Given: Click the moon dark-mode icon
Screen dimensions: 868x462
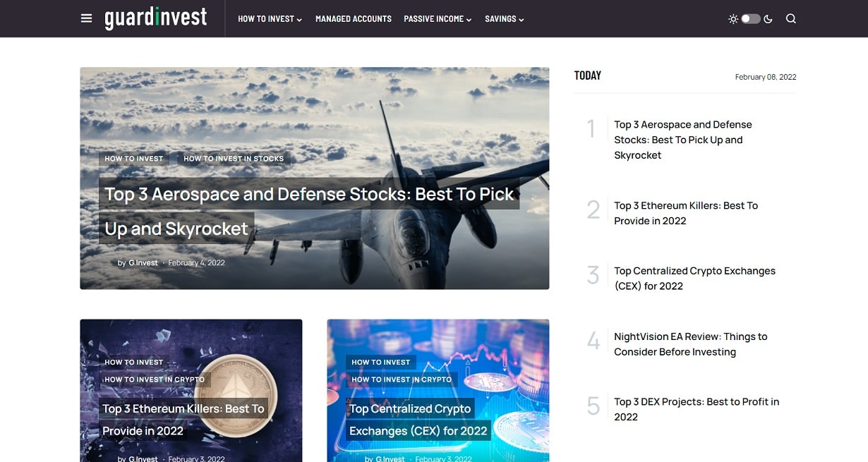Looking at the screenshot, I should point(768,19).
